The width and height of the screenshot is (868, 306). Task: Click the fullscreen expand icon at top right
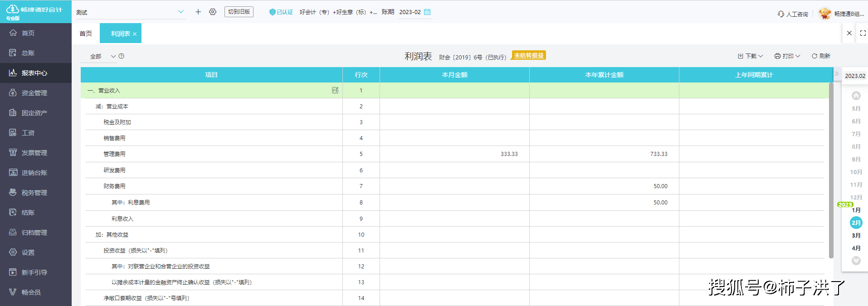863,33
